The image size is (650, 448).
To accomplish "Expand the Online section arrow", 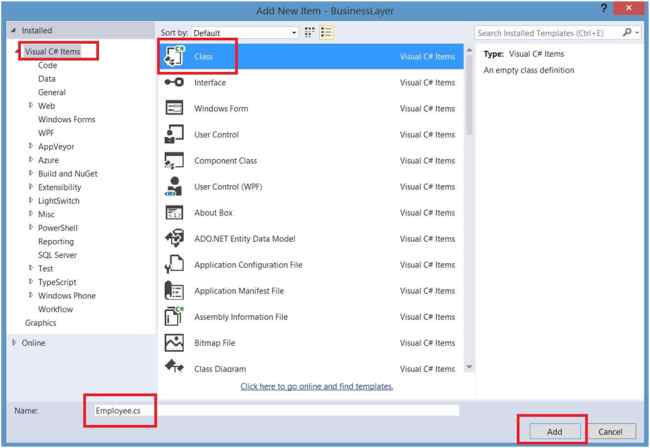I will [14, 342].
